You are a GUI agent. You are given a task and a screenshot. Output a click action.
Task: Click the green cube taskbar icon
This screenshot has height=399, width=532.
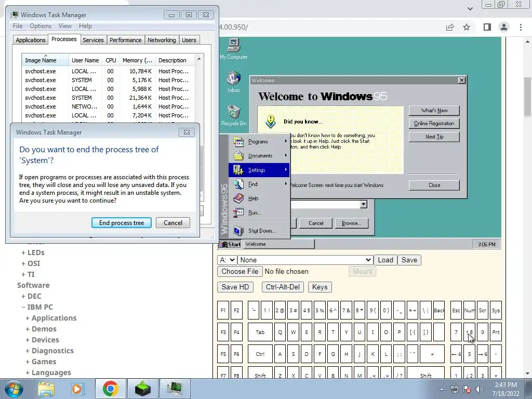coord(142,389)
